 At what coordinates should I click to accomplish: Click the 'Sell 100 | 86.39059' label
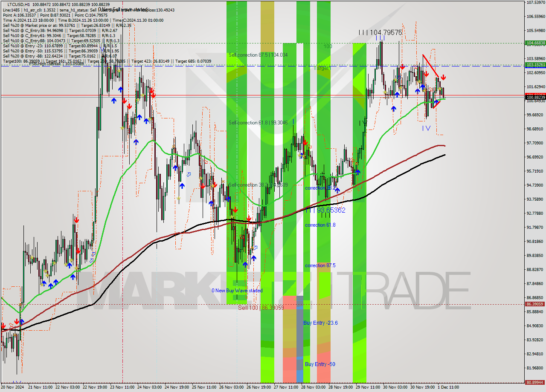click(x=261, y=307)
